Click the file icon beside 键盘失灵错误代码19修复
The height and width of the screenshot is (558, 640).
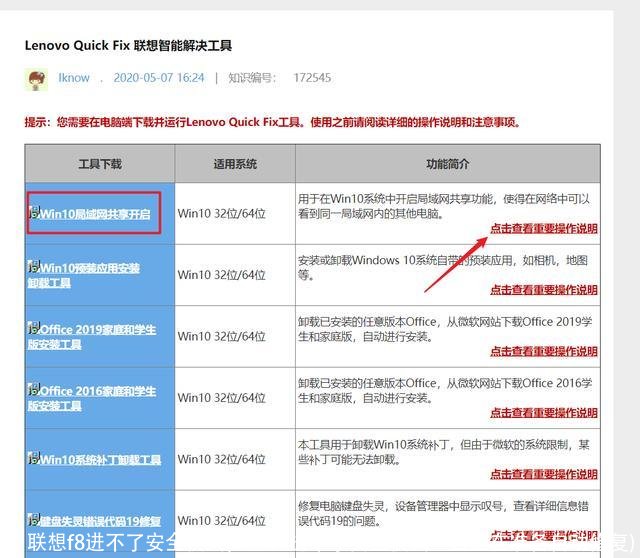34,520
